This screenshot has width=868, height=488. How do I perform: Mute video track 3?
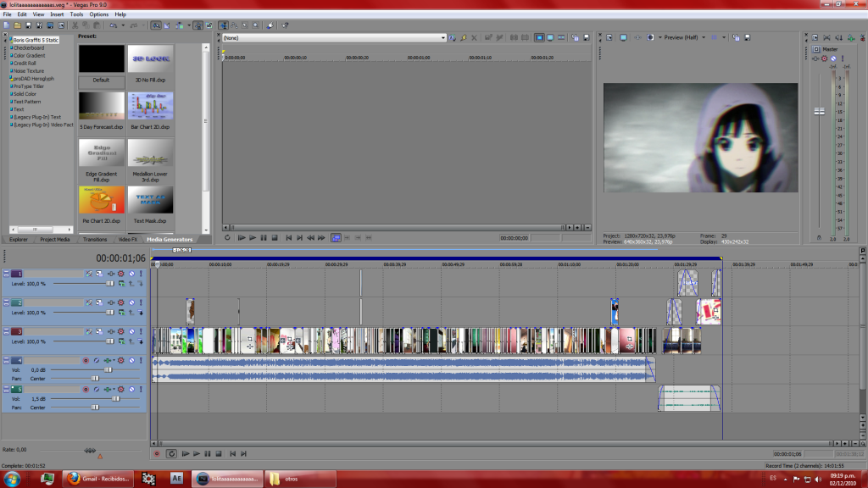click(131, 331)
